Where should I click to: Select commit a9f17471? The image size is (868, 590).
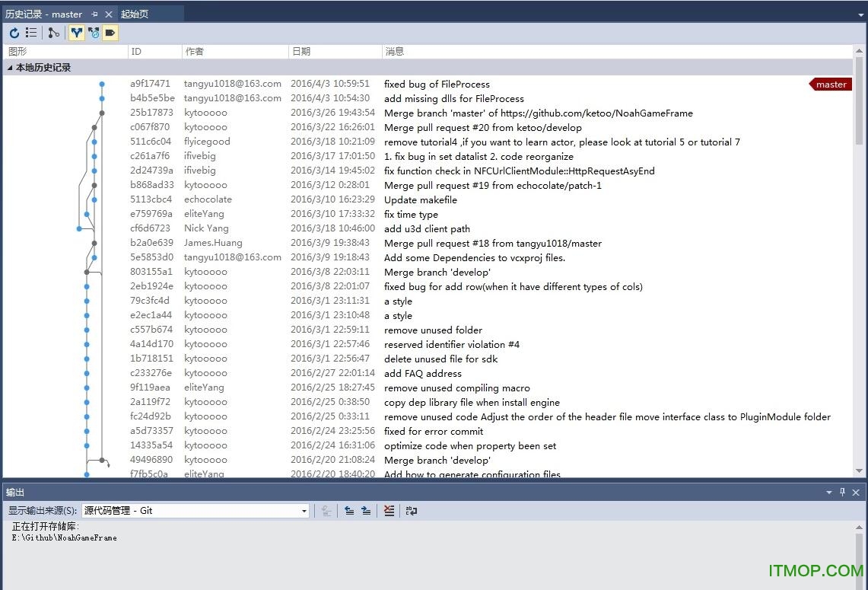(428, 85)
